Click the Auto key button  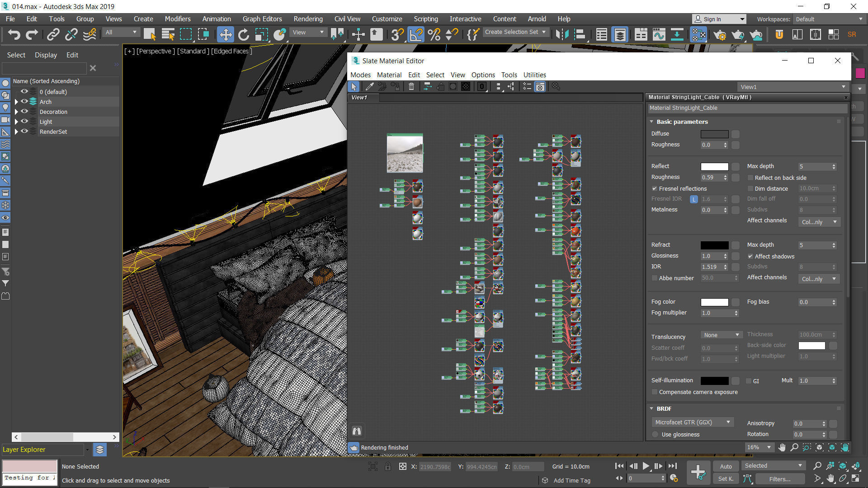[726, 466]
